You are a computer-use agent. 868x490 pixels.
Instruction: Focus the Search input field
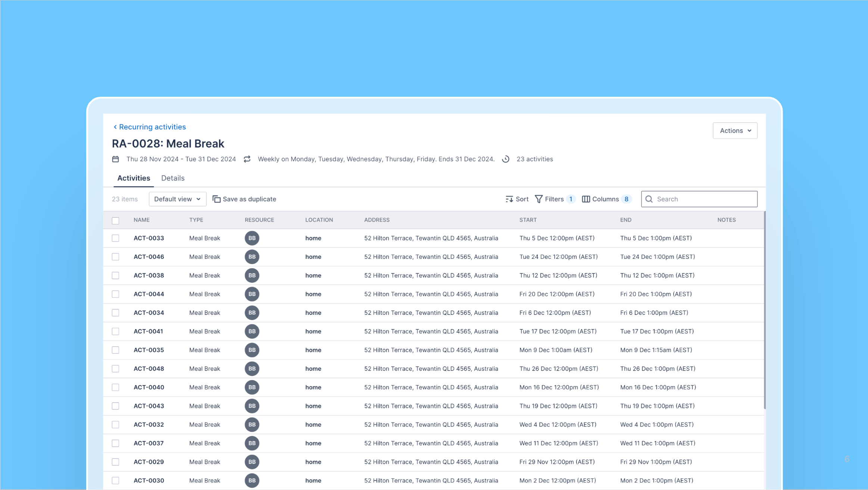[699, 199]
